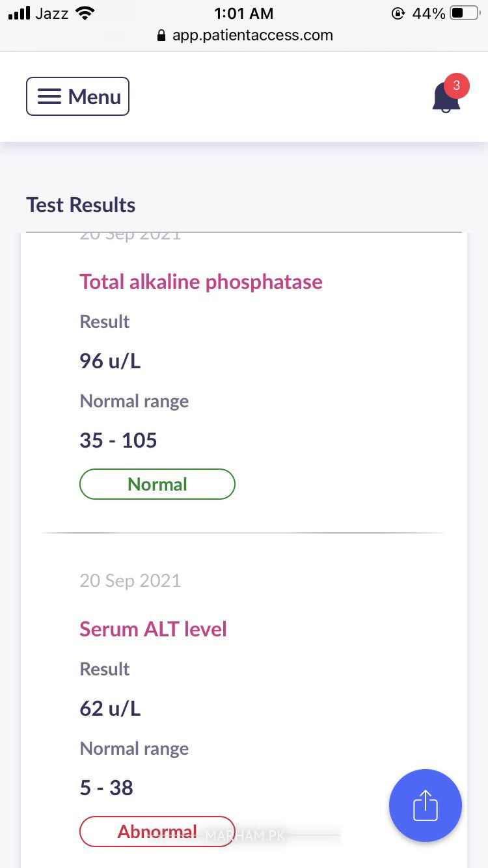Tap the Test Results heading
This screenshot has width=488, height=868.
tap(81, 205)
